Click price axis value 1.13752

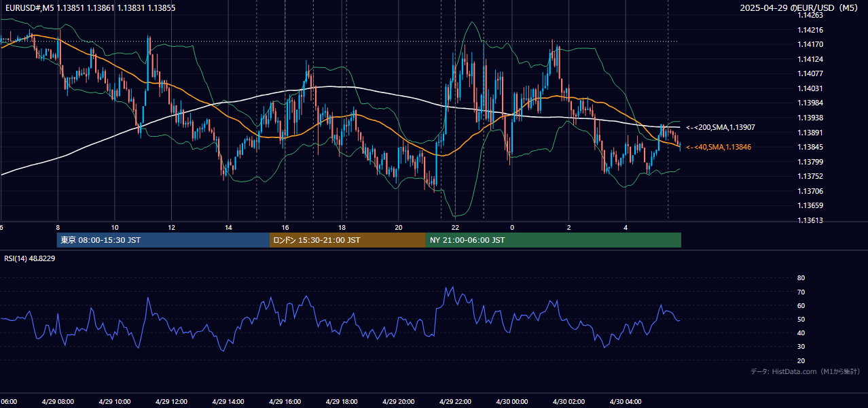coord(810,176)
